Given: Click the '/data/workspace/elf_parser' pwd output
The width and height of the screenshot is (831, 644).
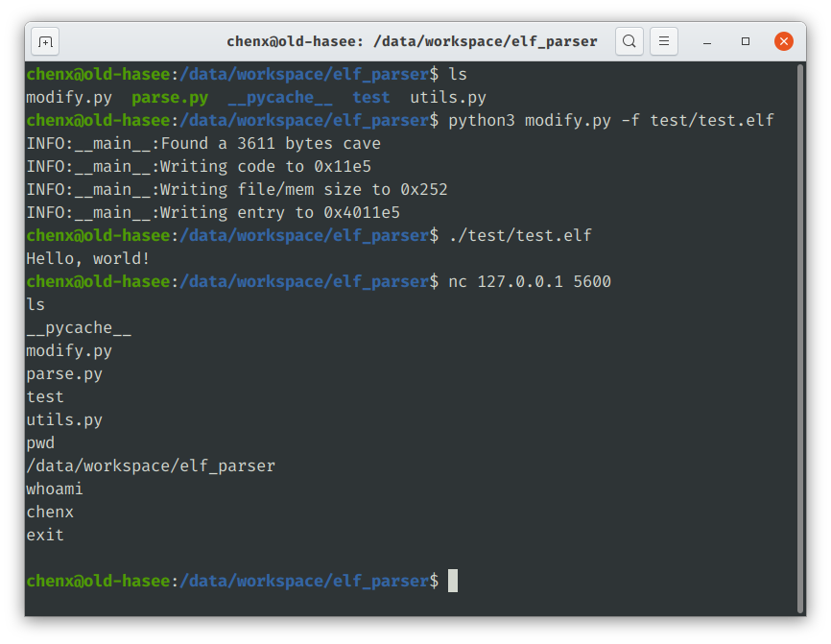Looking at the screenshot, I should 151,465.
